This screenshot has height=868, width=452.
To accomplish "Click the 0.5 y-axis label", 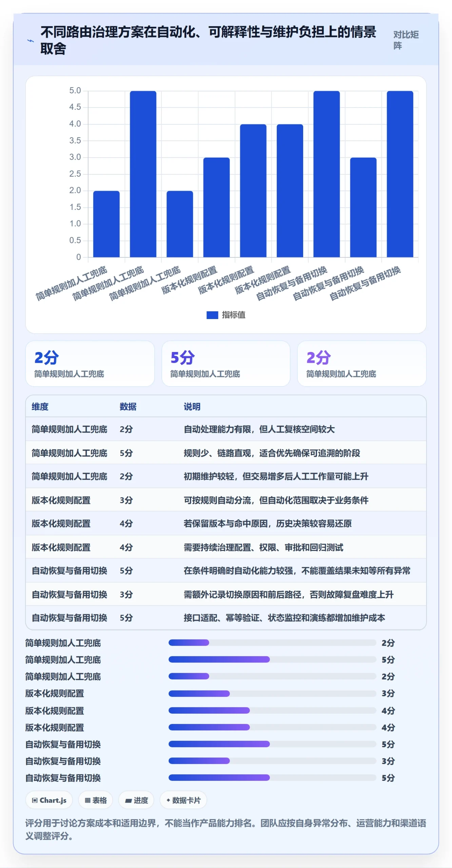I will point(75,240).
